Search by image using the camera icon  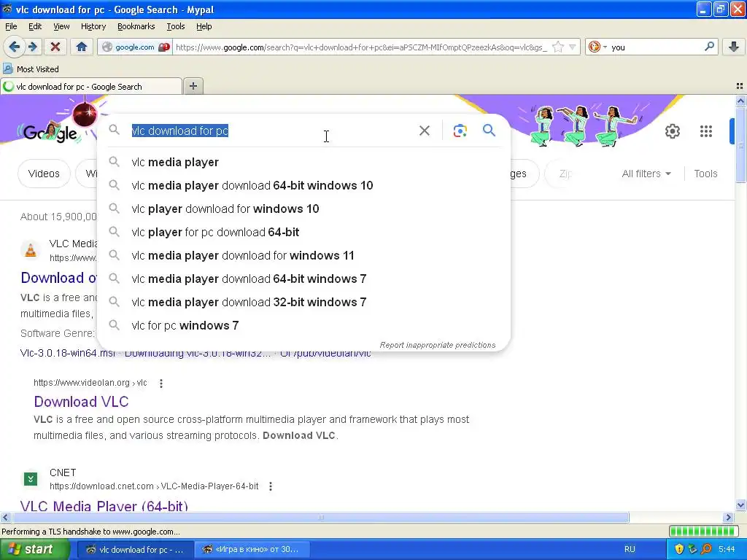point(460,131)
